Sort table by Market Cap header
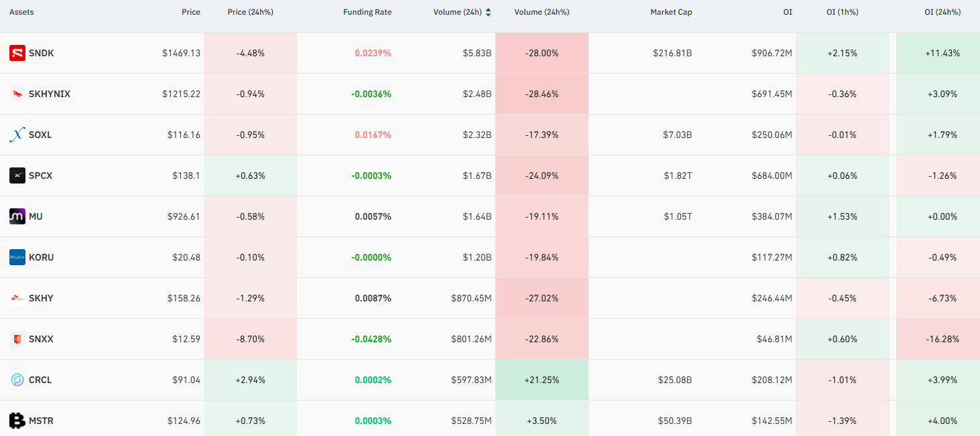 tap(671, 12)
